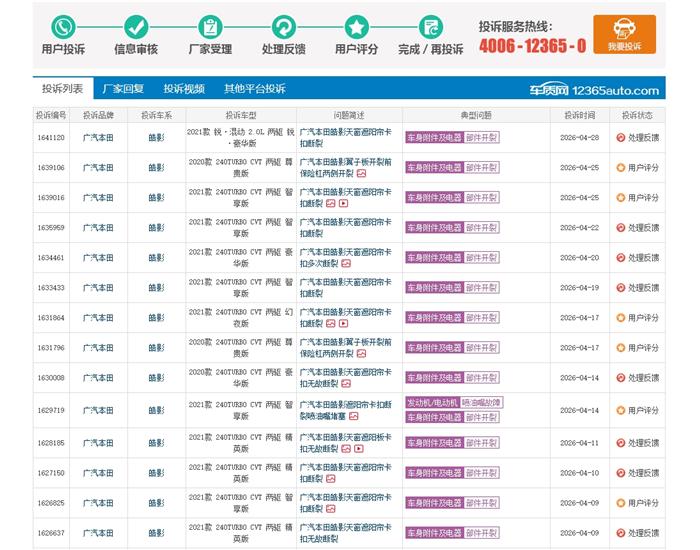Select the 投诉列表 tab
Screen dimensions: 700x550
click(x=62, y=88)
